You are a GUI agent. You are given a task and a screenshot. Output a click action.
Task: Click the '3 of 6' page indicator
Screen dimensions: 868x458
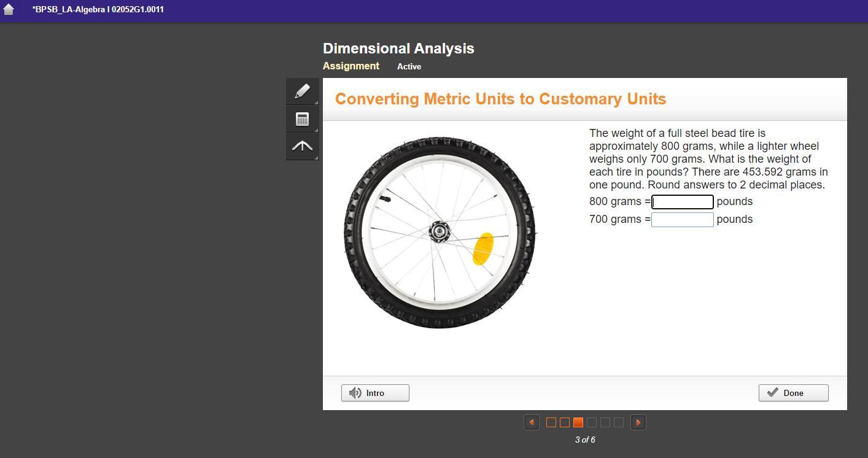[585, 440]
